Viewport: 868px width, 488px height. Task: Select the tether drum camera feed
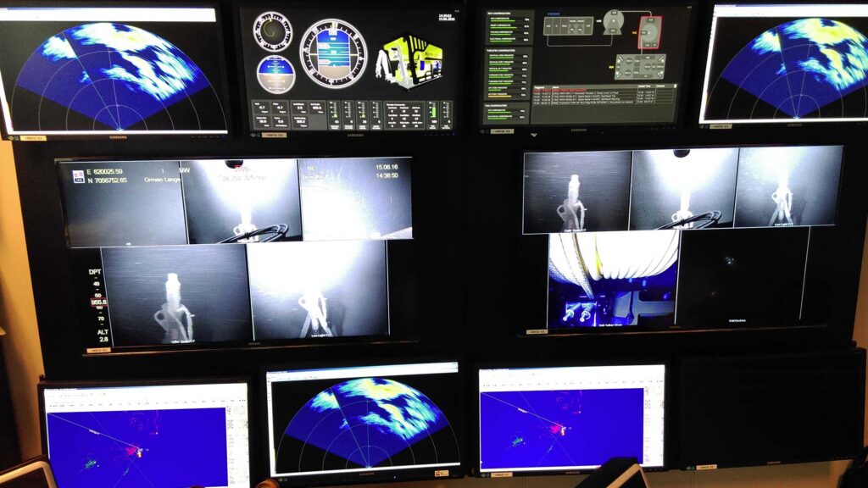(614, 280)
